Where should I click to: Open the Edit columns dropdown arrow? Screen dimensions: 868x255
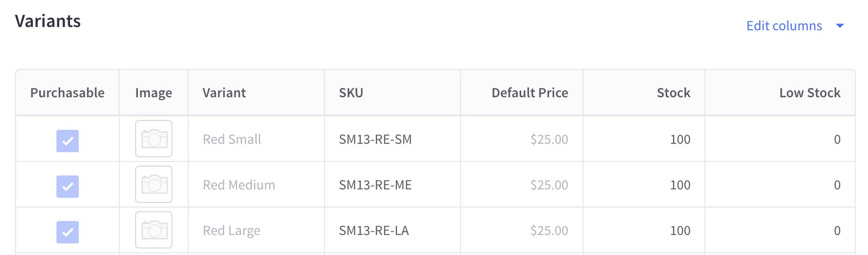coord(840,25)
